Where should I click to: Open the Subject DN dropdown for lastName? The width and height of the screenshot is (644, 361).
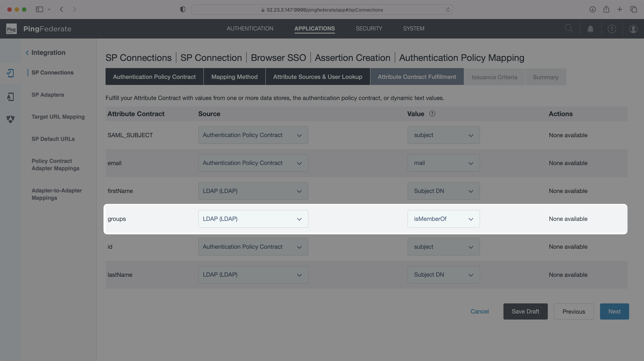pyautogui.click(x=444, y=274)
